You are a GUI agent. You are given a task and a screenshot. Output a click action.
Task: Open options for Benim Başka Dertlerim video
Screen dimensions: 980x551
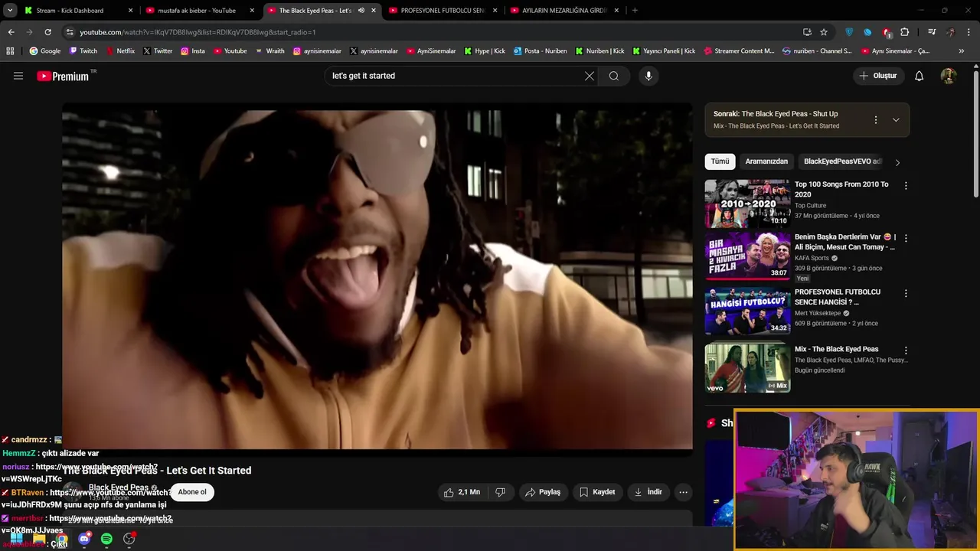point(906,238)
